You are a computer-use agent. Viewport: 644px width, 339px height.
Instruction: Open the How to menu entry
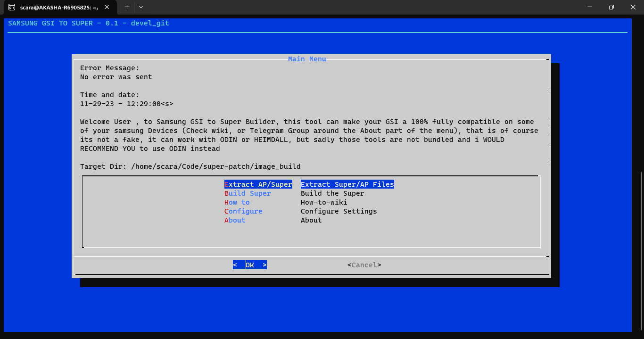pyautogui.click(x=237, y=202)
